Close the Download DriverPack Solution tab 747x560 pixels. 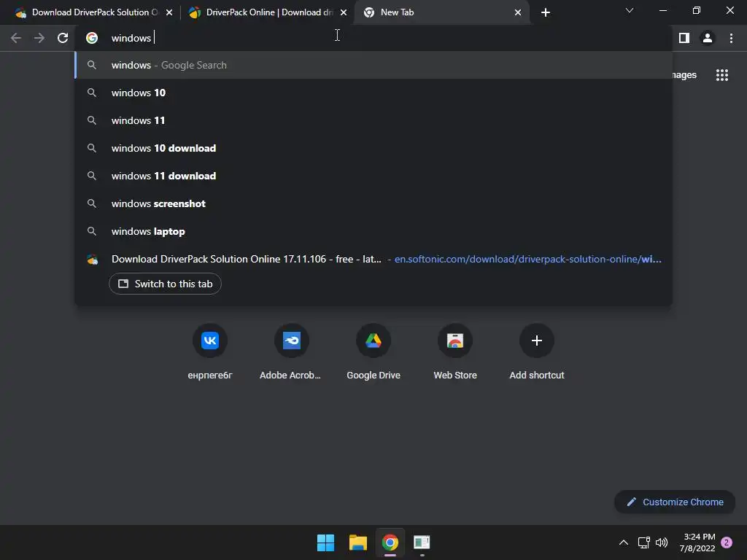pos(169,12)
